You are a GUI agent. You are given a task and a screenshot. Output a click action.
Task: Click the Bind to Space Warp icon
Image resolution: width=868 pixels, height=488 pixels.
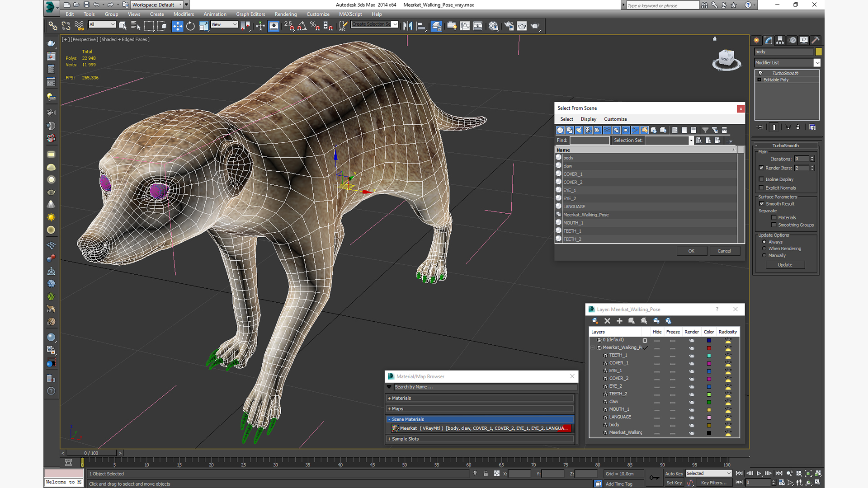[x=79, y=26]
